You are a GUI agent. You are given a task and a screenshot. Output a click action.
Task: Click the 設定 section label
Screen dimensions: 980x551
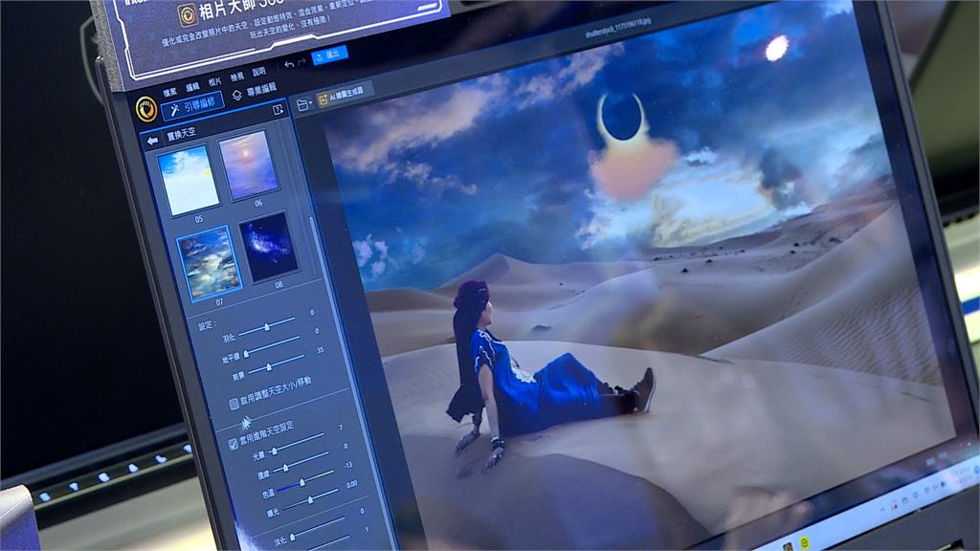click(207, 325)
